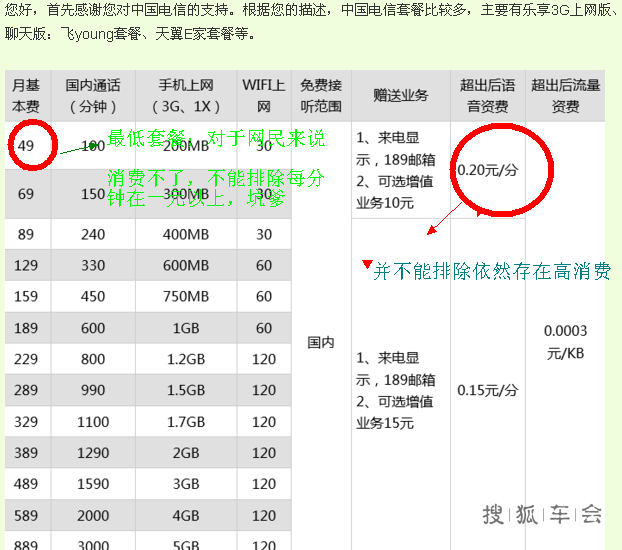The width and height of the screenshot is (622, 550).
Task: Click the WIFI上网 column header
Action: [264, 96]
